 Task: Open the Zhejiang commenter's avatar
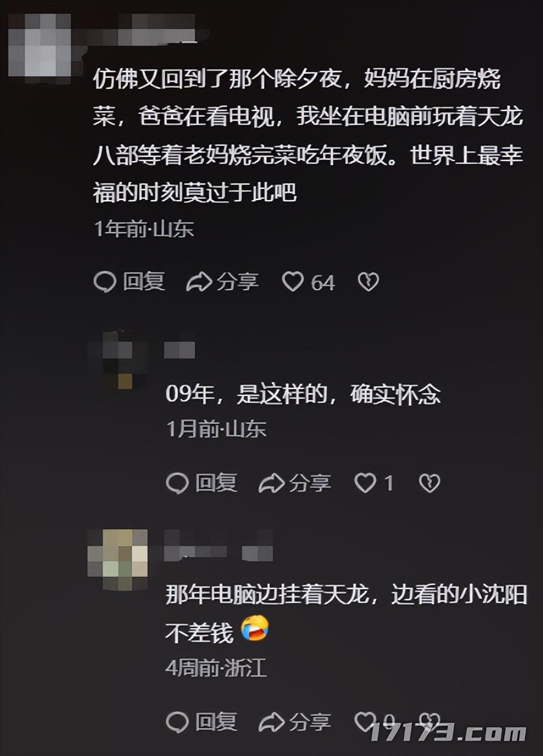pyautogui.click(x=118, y=560)
